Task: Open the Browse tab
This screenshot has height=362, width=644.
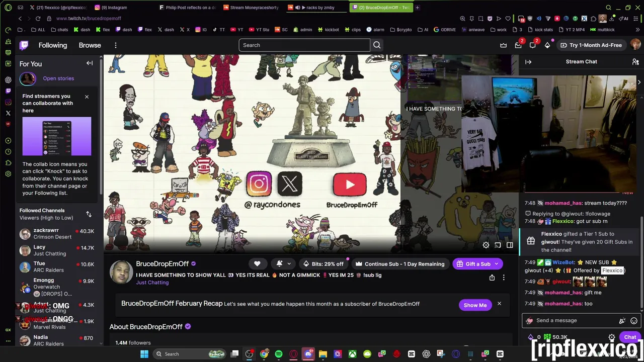Action: (90, 45)
